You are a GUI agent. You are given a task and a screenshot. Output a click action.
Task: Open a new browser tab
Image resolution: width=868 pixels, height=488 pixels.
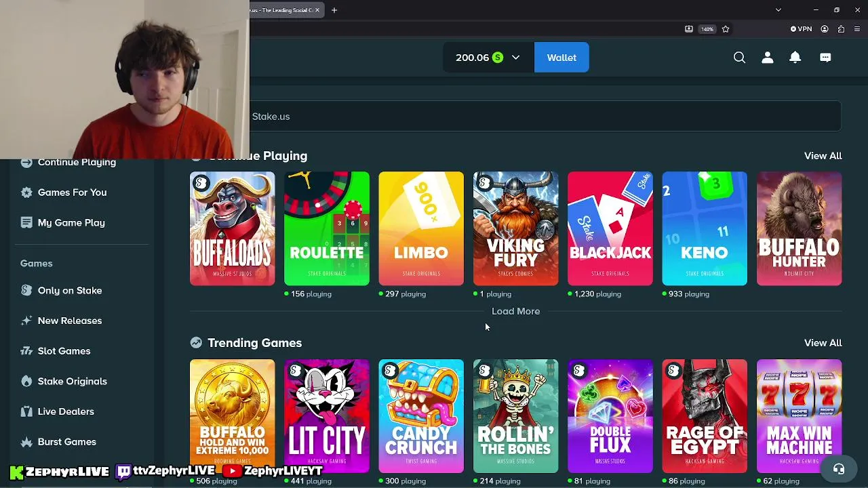tap(334, 10)
